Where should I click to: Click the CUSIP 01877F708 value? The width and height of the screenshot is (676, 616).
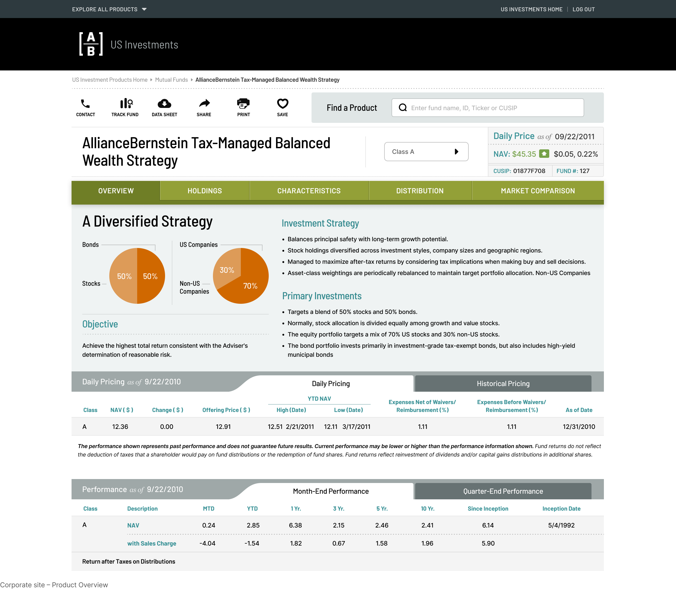[529, 171]
